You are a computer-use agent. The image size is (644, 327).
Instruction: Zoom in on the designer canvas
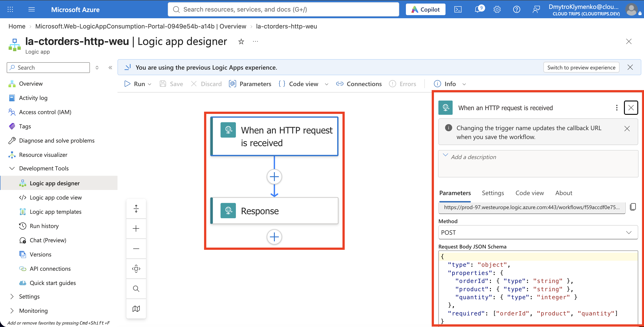[136, 228]
